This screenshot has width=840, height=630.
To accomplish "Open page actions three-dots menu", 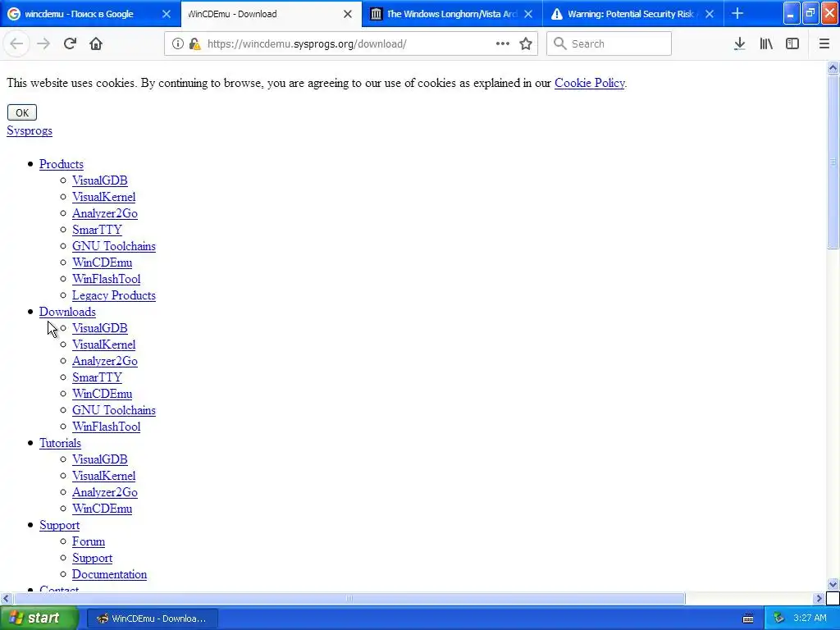I will [503, 44].
